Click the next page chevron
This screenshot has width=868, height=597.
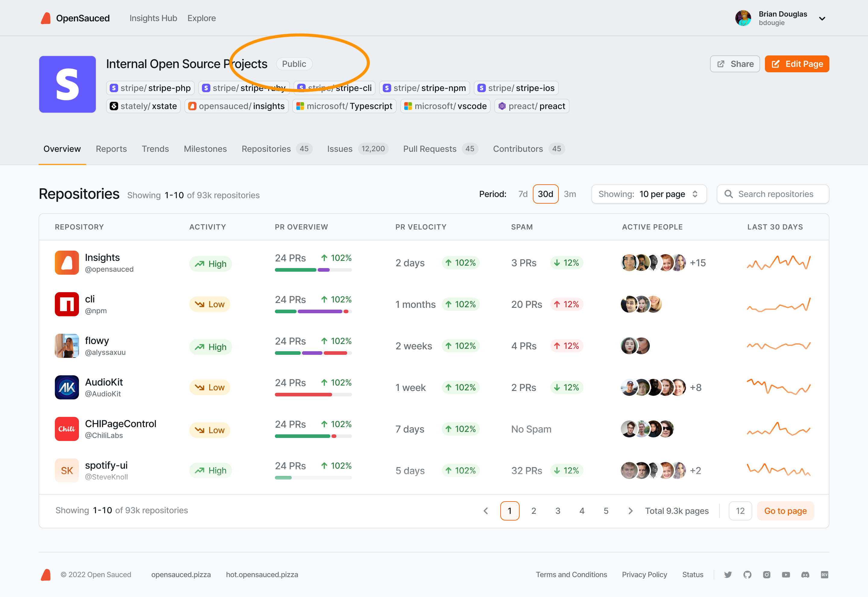pyautogui.click(x=630, y=511)
